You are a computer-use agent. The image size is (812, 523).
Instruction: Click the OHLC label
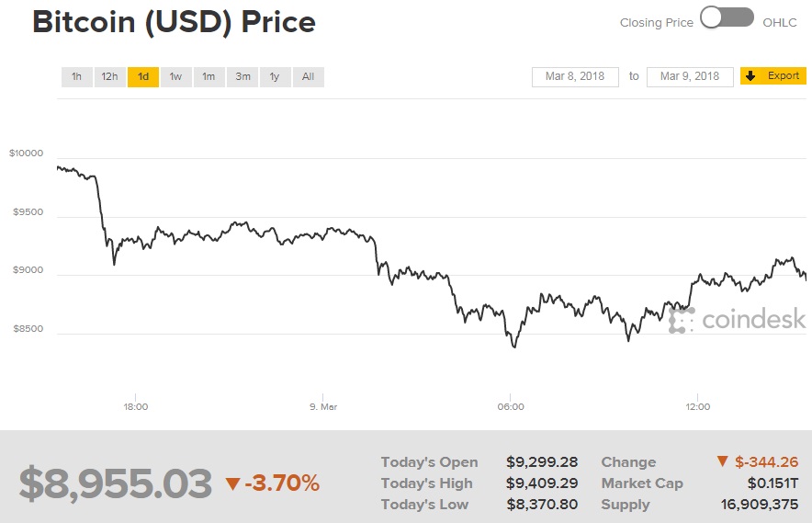coord(780,22)
